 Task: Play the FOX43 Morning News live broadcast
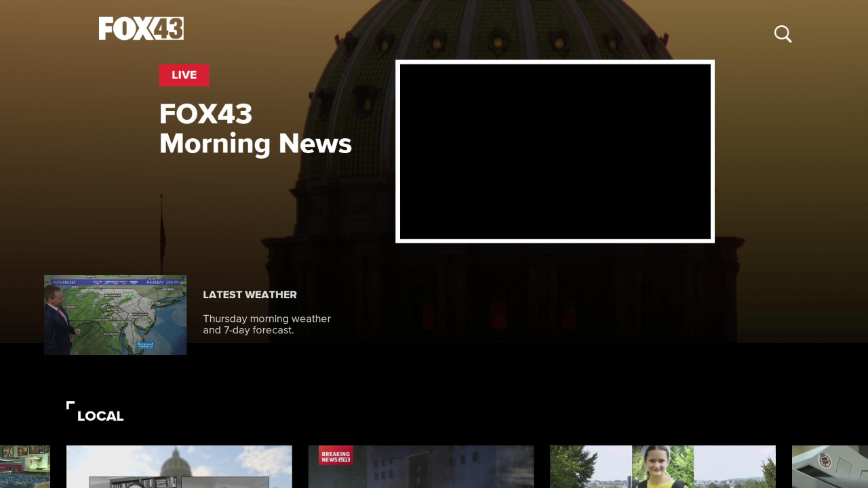click(555, 151)
